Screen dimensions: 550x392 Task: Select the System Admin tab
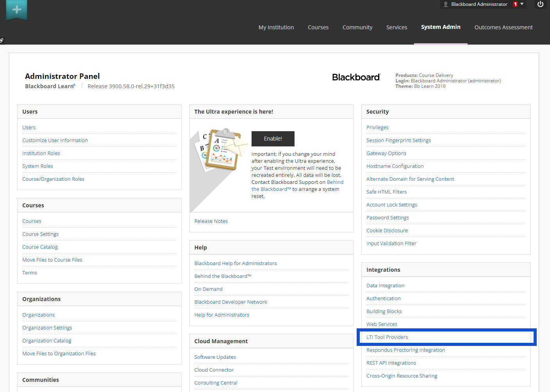441,27
